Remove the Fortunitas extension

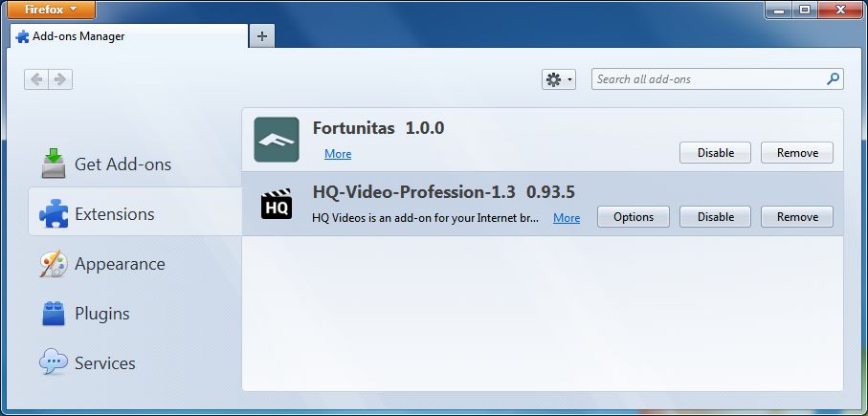[797, 153]
